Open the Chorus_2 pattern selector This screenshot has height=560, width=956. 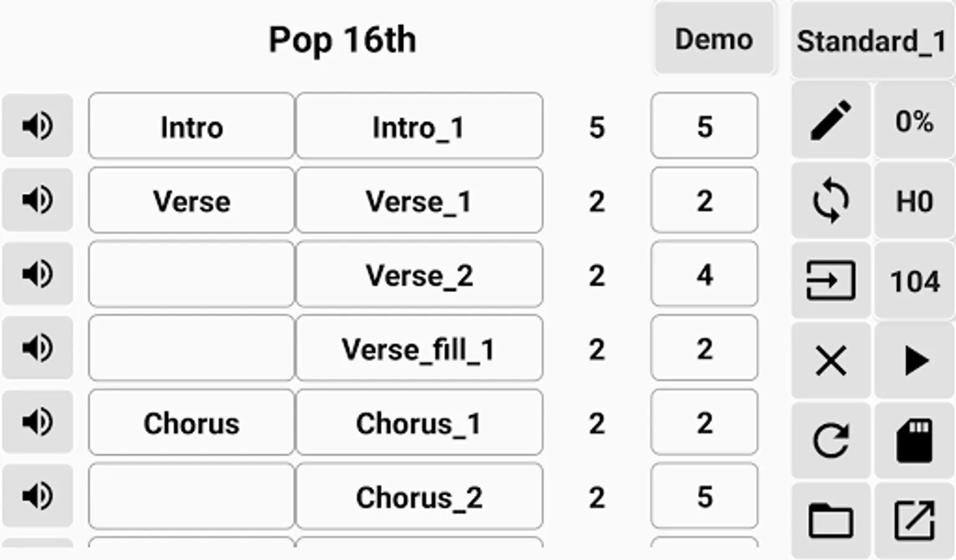pyautogui.click(x=419, y=497)
